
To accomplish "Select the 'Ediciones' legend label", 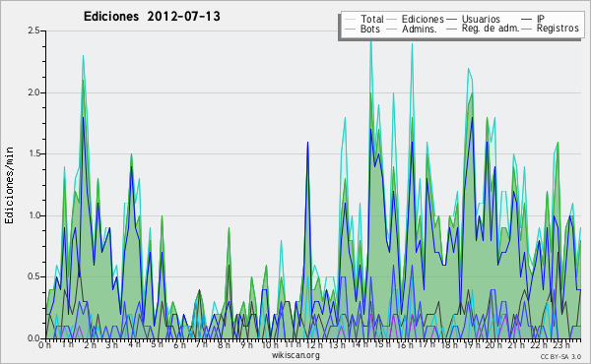I will [x=423, y=20].
